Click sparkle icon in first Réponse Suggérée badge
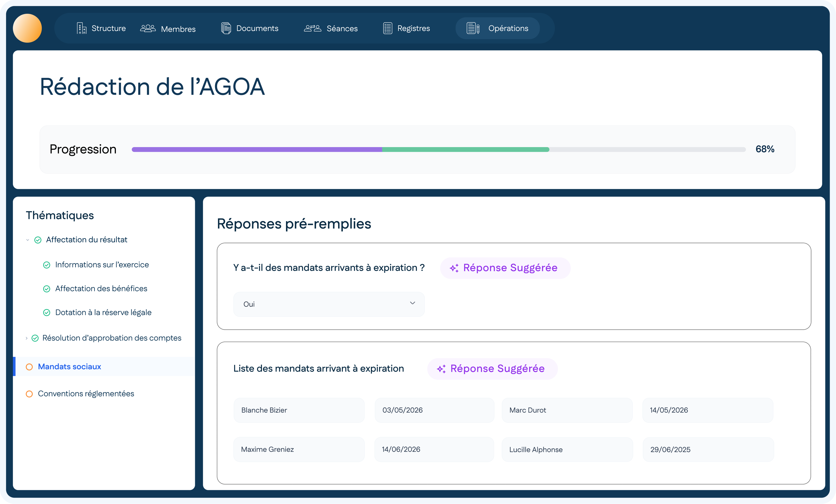836x504 pixels. tap(454, 268)
